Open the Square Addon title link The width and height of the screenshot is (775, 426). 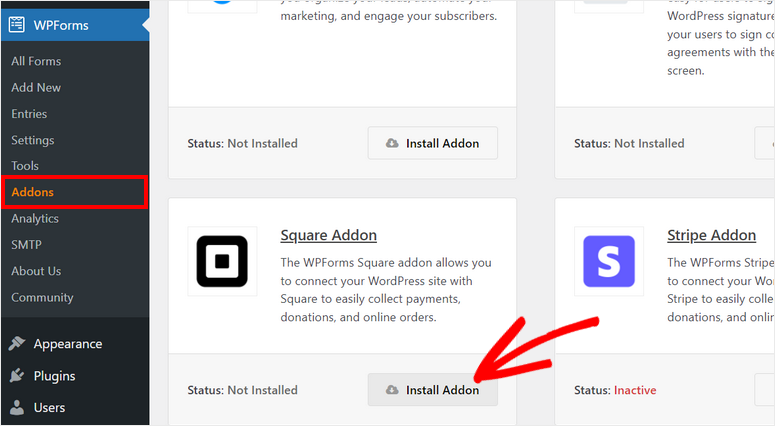coord(329,235)
